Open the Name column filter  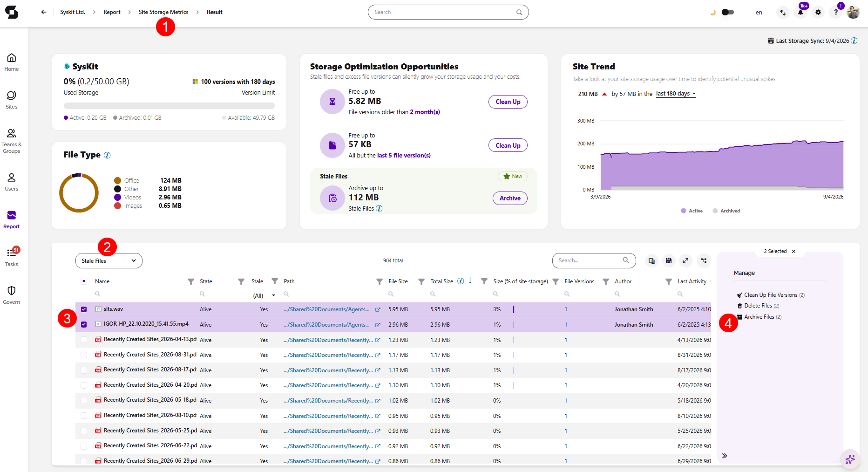[x=191, y=281]
